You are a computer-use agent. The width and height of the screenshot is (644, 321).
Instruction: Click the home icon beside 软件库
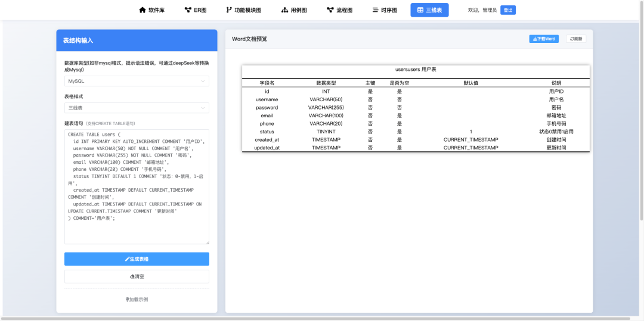click(x=143, y=10)
